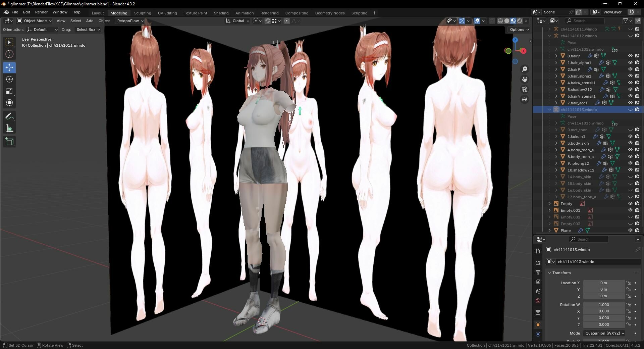644x349 pixels.
Task: Open the viewport Object menu
Action: 104,21
